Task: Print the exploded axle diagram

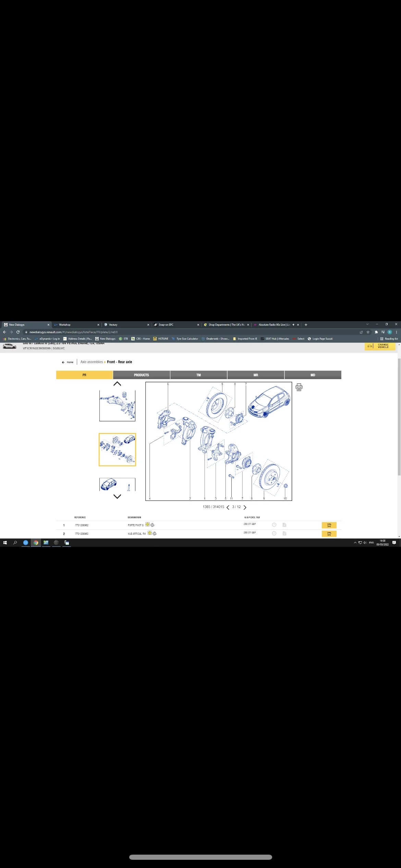Action: (299, 387)
